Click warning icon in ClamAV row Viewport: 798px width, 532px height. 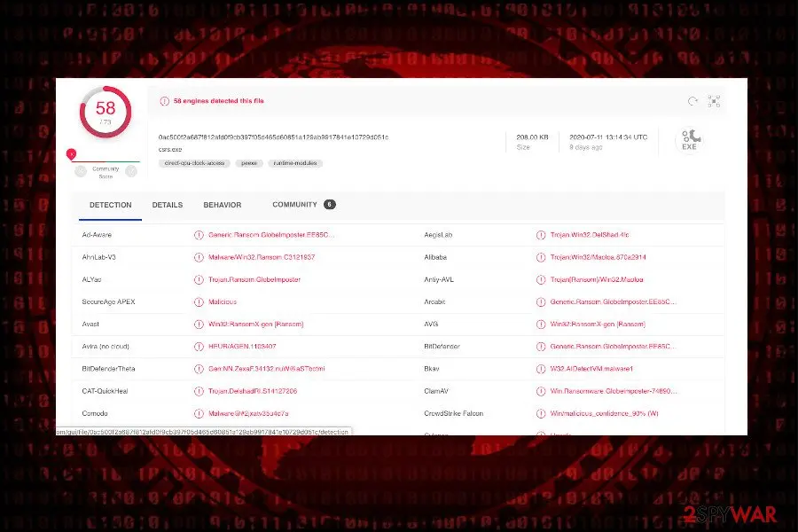coord(541,392)
